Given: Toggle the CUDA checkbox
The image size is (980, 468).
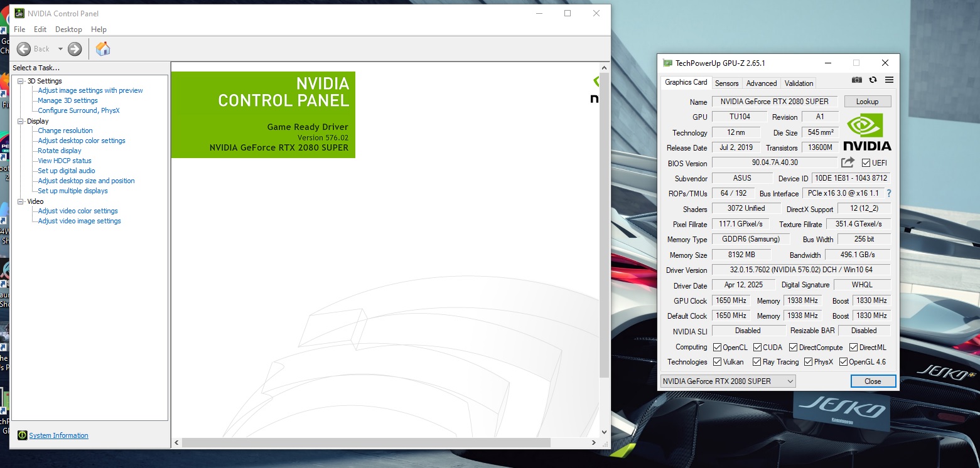Looking at the screenshot, I should coord(758,347).
